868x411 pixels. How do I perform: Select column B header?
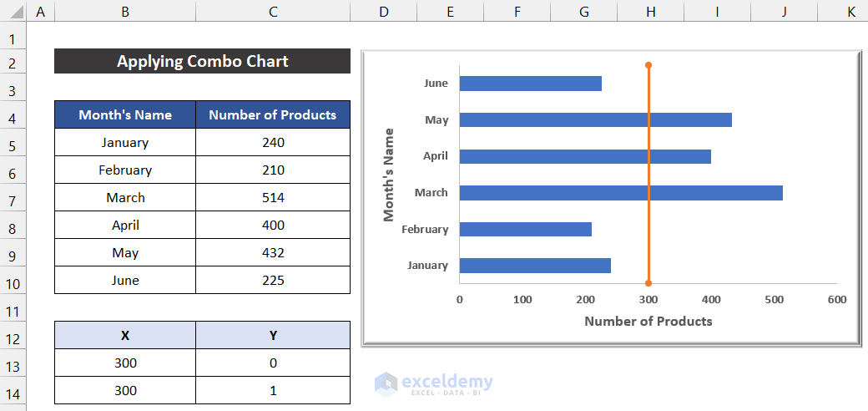coord(125,12)
